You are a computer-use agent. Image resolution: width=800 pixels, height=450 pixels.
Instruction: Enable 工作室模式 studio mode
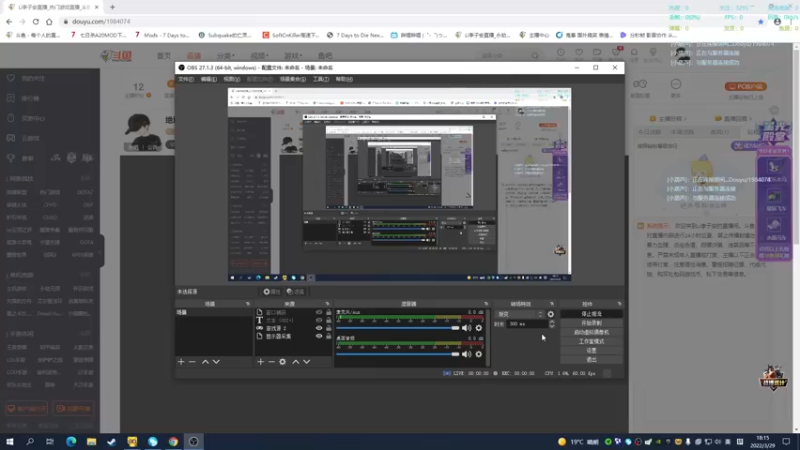coord(591,342)
